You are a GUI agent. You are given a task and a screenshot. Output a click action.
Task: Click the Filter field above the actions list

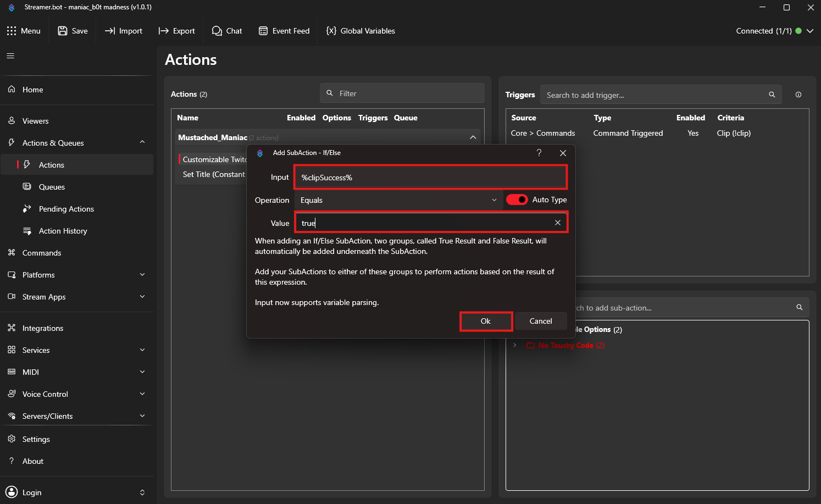[x=402, y=93]
